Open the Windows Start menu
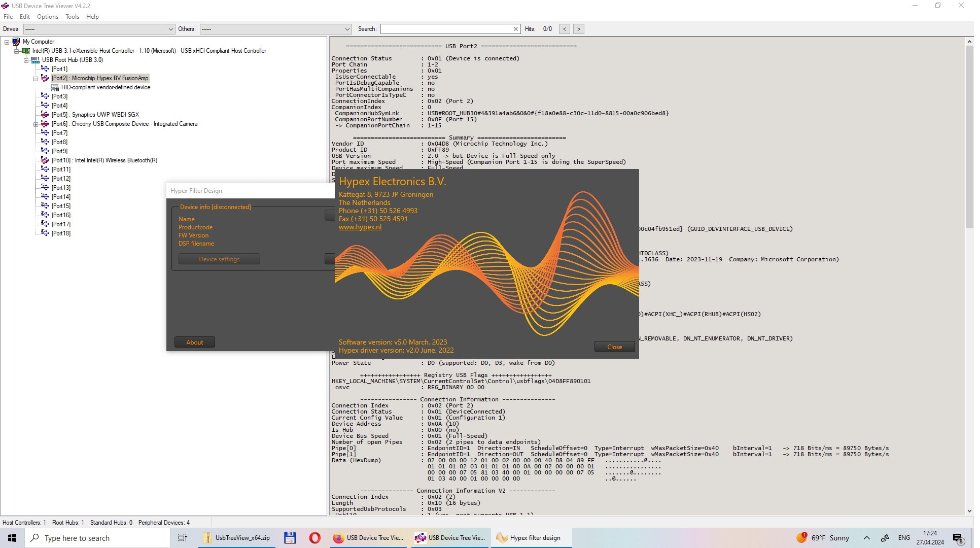Screen dimensions: 980x548 [12, 538]
